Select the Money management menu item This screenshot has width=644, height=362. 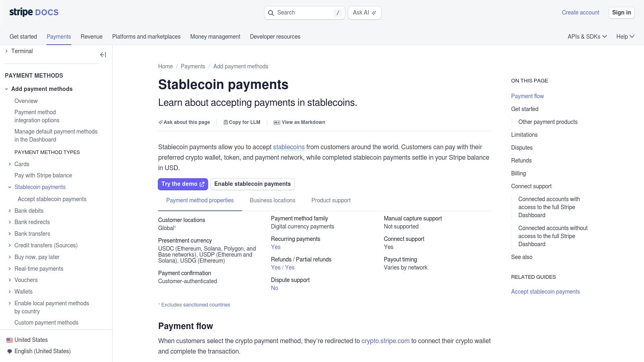[215, 37]
